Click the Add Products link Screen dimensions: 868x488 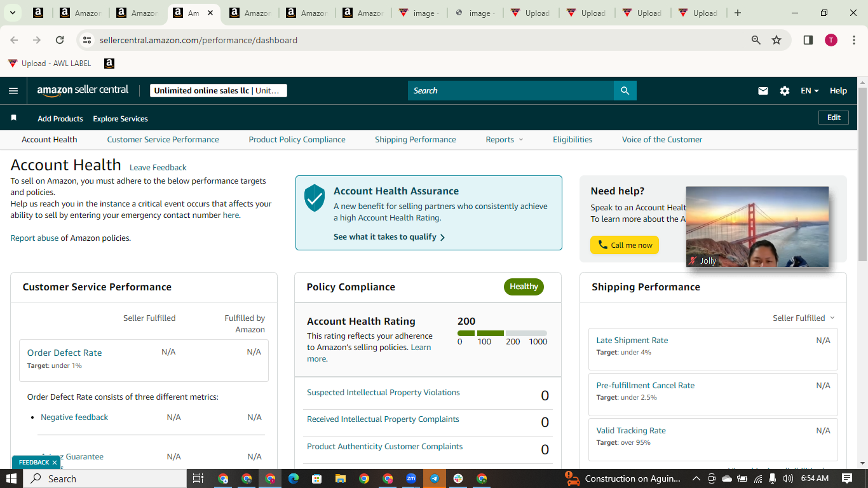(x=60, y=119)
